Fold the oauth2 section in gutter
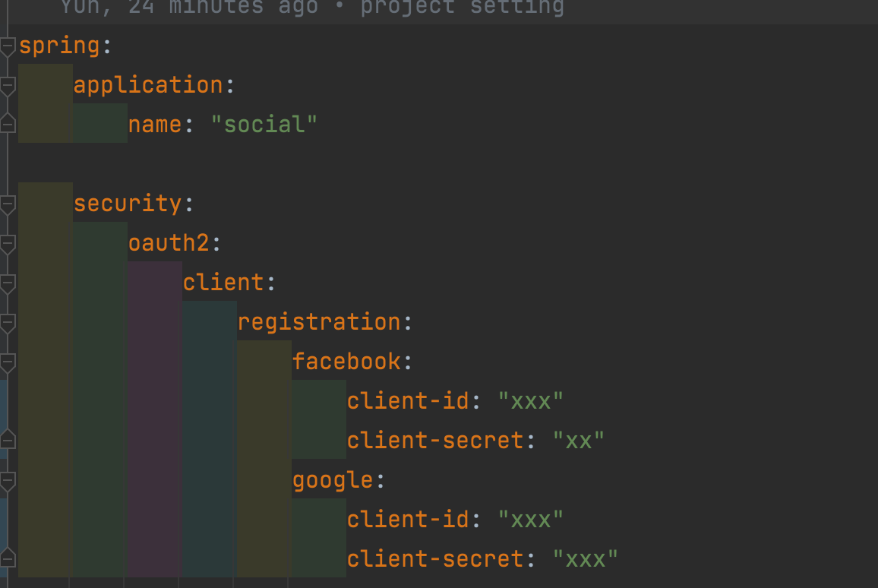This screenshot has width=878, height=588. coord(8,244)
